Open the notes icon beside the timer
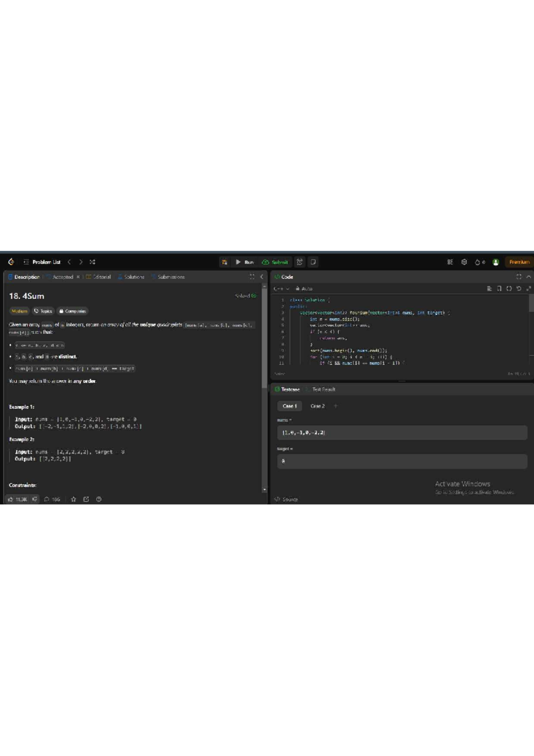 [313, 262]
